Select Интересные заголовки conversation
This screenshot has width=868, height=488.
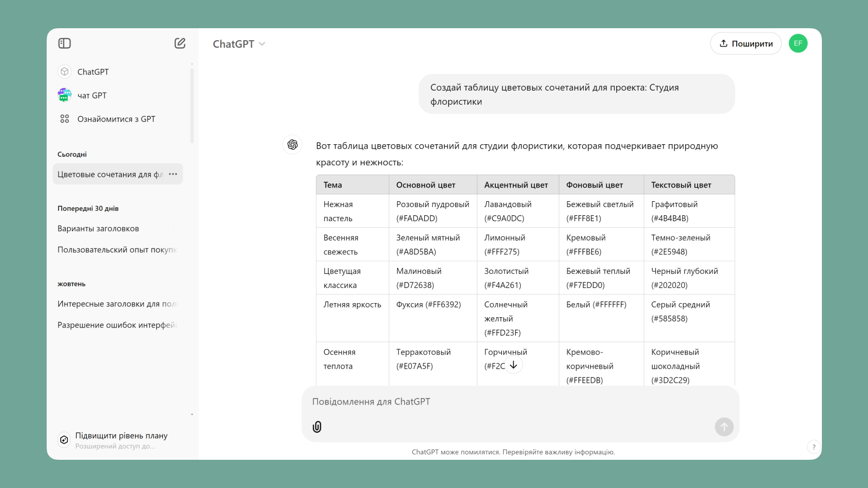(x=117, y=304)
